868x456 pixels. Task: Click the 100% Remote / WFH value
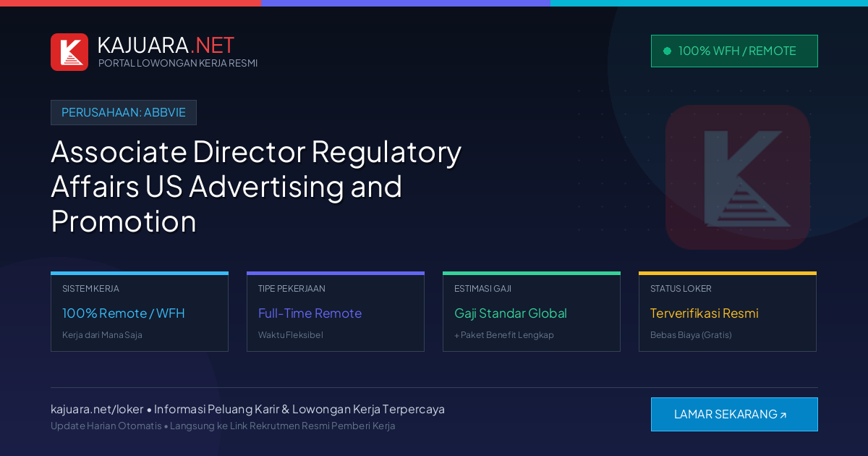click(x=124, y=313)
